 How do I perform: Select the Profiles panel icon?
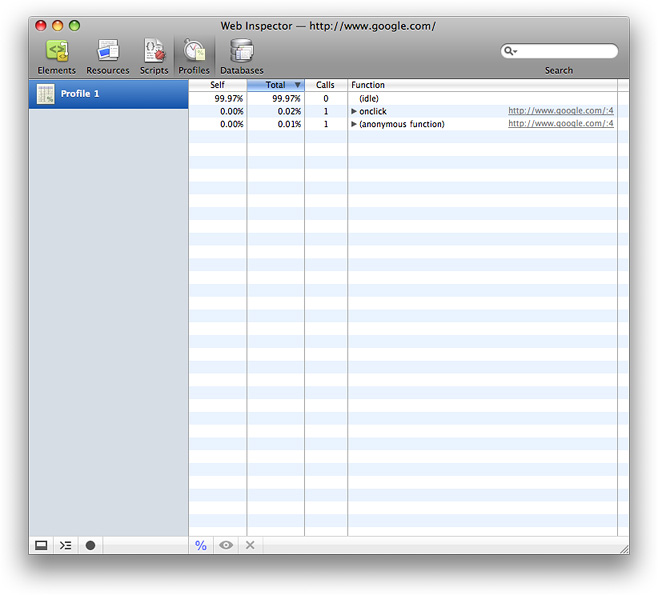[194, 56]
